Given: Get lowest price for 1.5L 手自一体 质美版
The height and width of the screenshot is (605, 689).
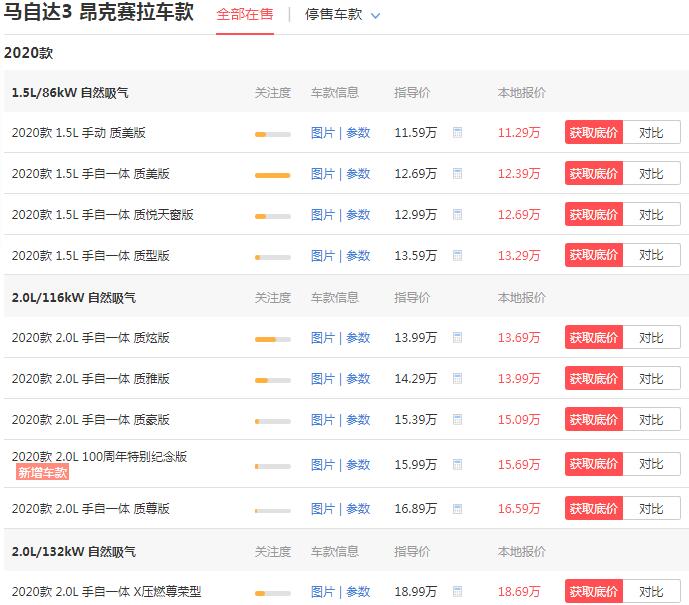Looking at the screenshot, I should [594, 174].
